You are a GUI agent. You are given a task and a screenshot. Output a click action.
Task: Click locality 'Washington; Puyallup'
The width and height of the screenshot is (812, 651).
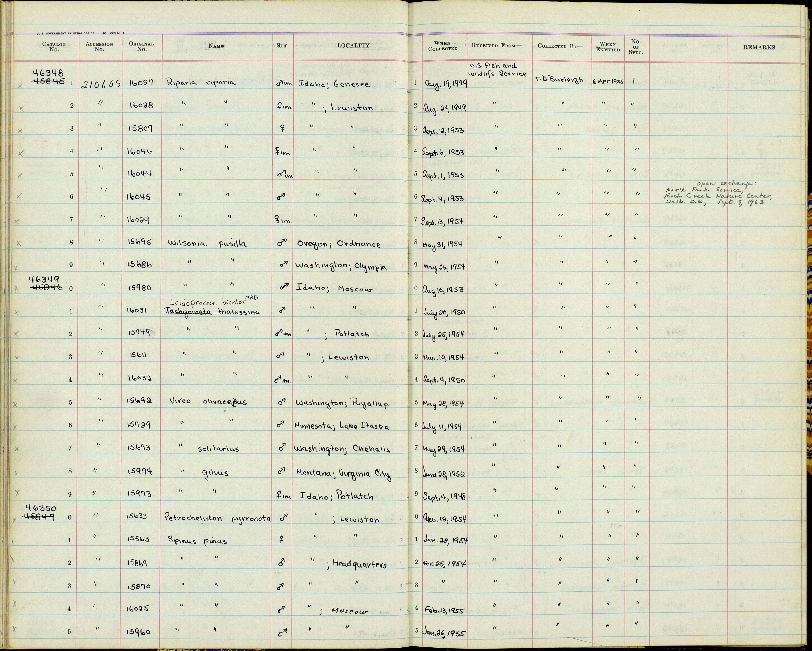pyautogui.click(x=342, y=404)
